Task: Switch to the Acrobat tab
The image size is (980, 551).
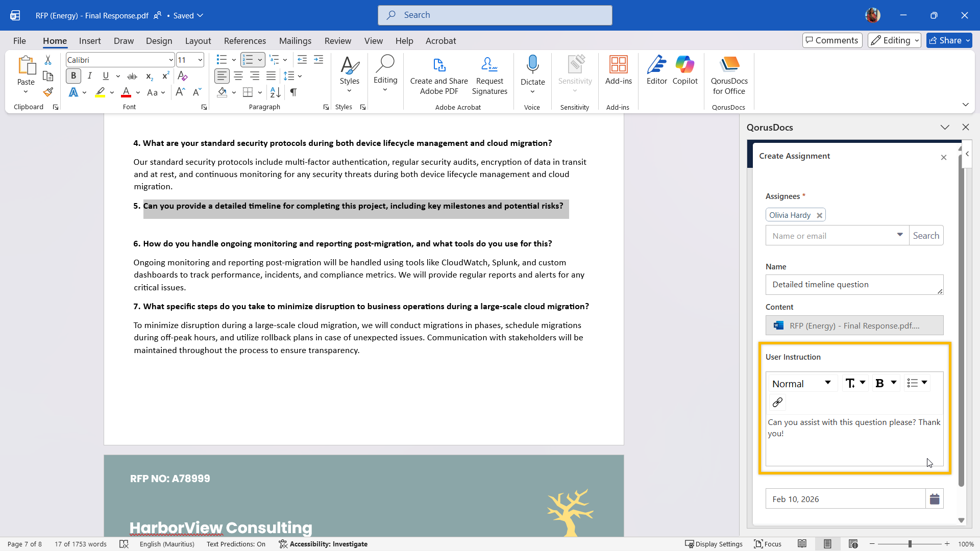Action: [440, 41]
